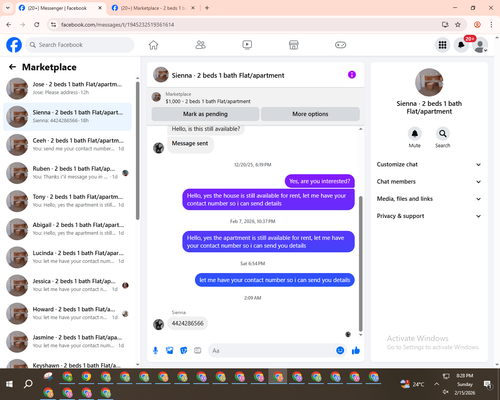The image size is (500, 400).
Task: Close the Messenger browser tab
Action: point(100,8)
